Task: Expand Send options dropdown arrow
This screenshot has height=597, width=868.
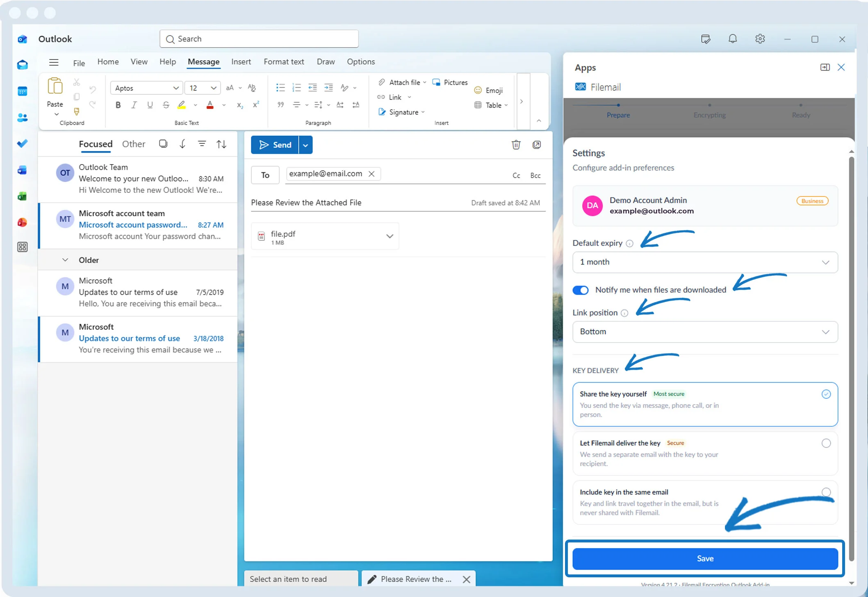Action: [305, 145]
